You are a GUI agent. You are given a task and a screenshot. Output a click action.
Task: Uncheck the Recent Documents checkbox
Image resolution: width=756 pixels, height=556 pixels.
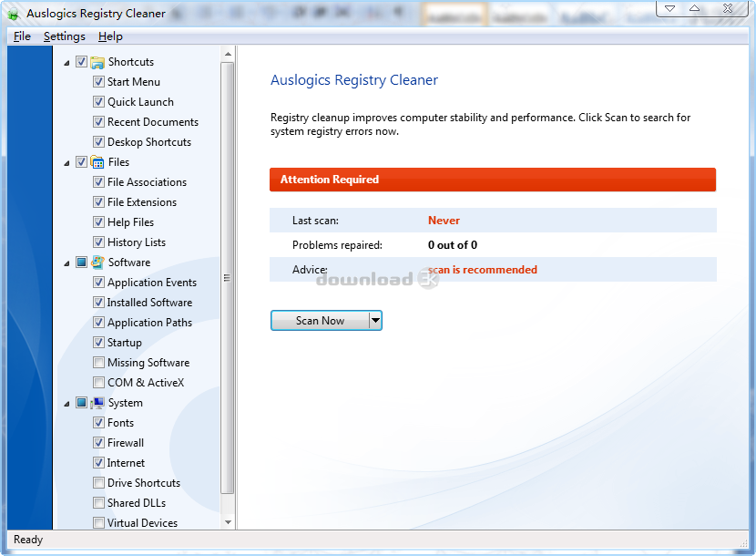pos(98,122)
